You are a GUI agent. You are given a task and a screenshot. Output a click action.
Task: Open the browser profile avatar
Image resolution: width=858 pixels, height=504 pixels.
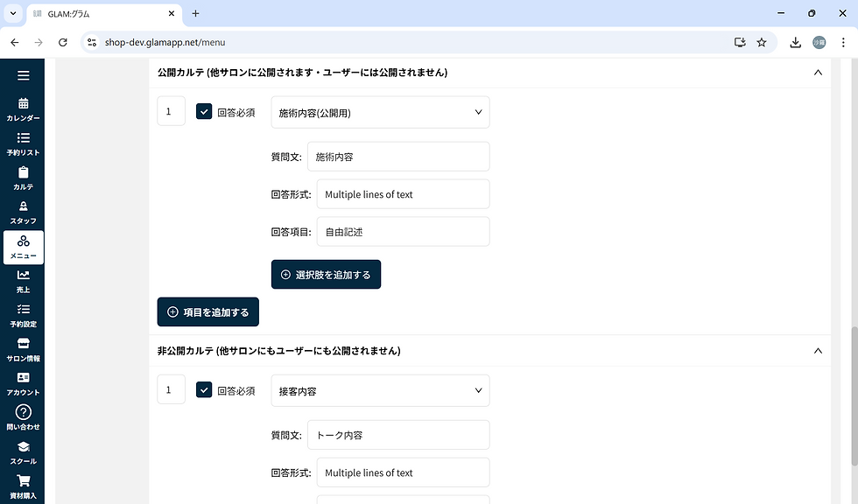[819, 42]
